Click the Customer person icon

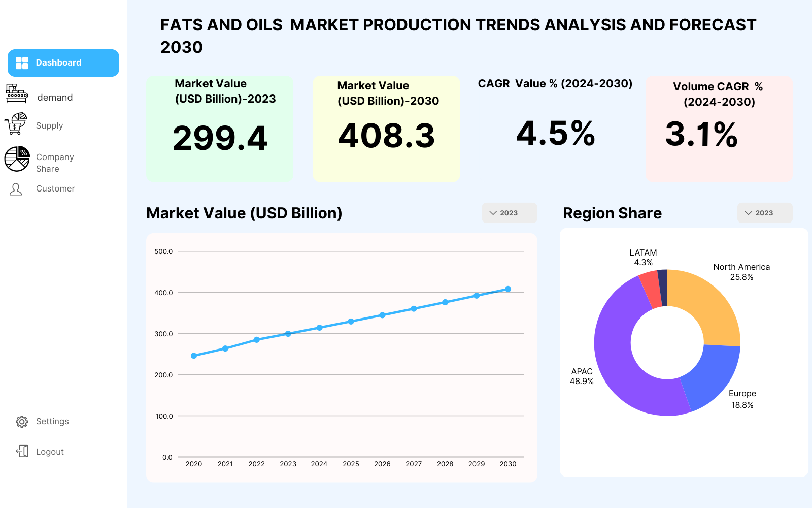pos(16,189)
